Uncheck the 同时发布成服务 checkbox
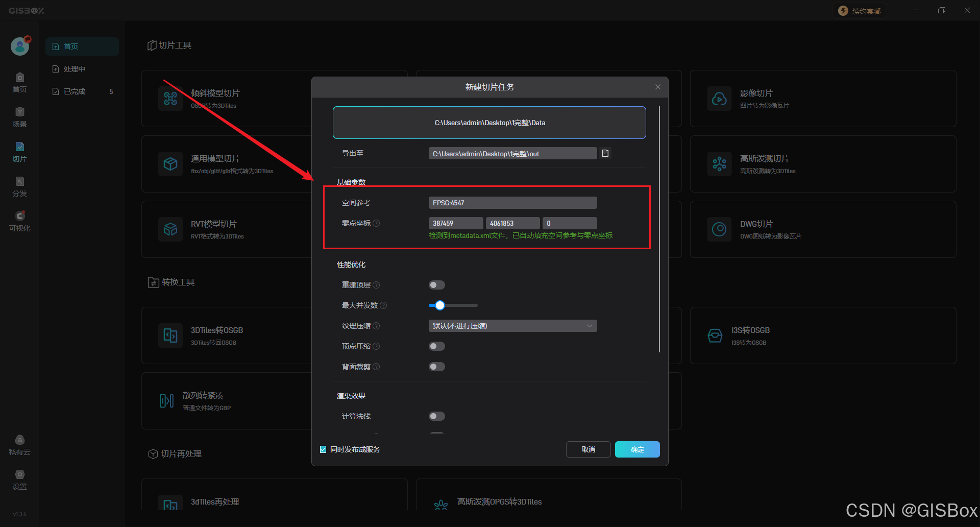Image resolution: width=980 pixels, height=527 pixels. click(323, 449)
